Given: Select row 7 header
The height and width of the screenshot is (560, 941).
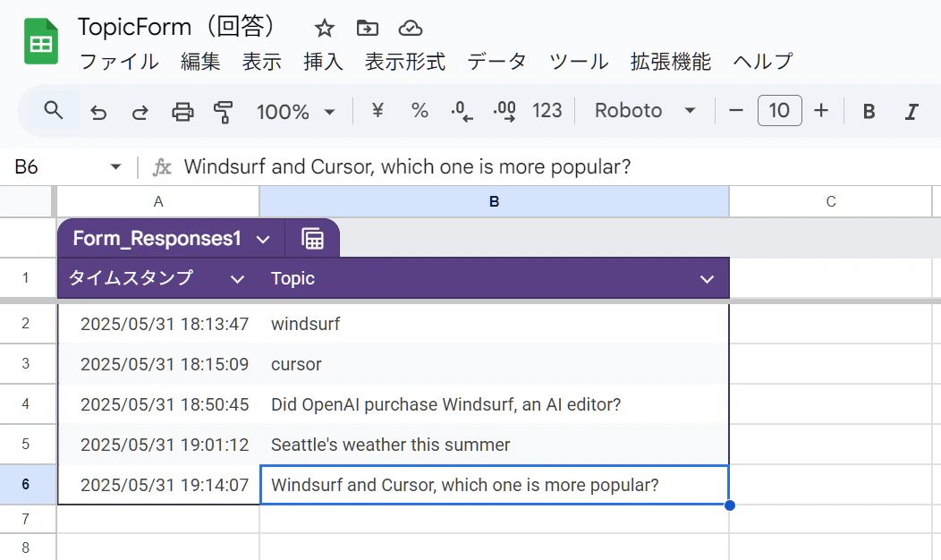Looking at the screenshot, I should click(x=26, y=519).
